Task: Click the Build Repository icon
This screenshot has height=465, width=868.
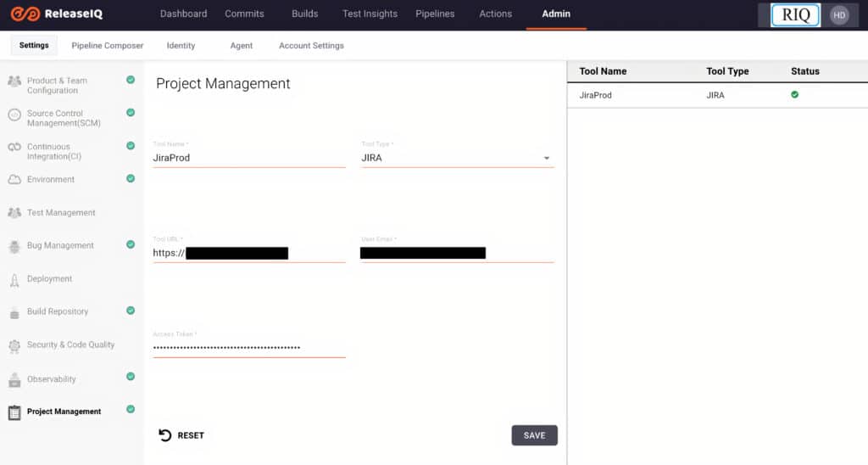Action: 14,313
